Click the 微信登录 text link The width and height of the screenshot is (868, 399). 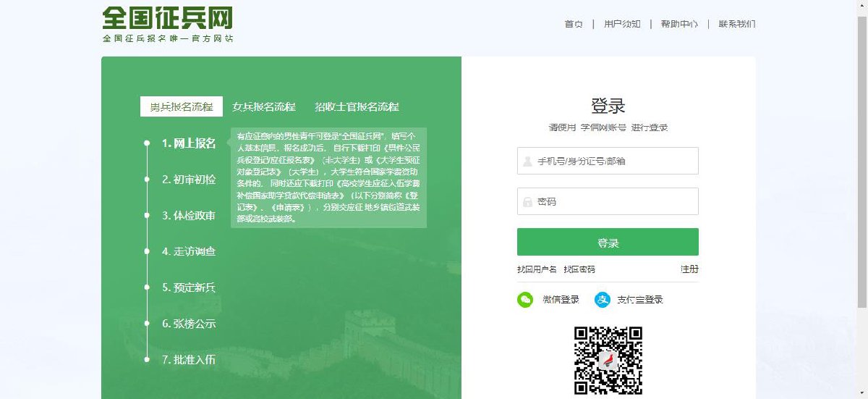tap(561, 300)
